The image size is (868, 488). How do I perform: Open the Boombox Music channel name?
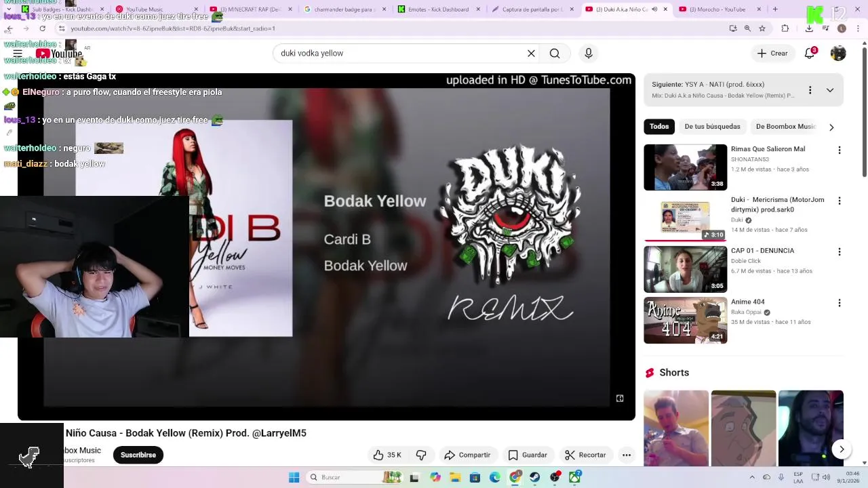coord(82,451)
